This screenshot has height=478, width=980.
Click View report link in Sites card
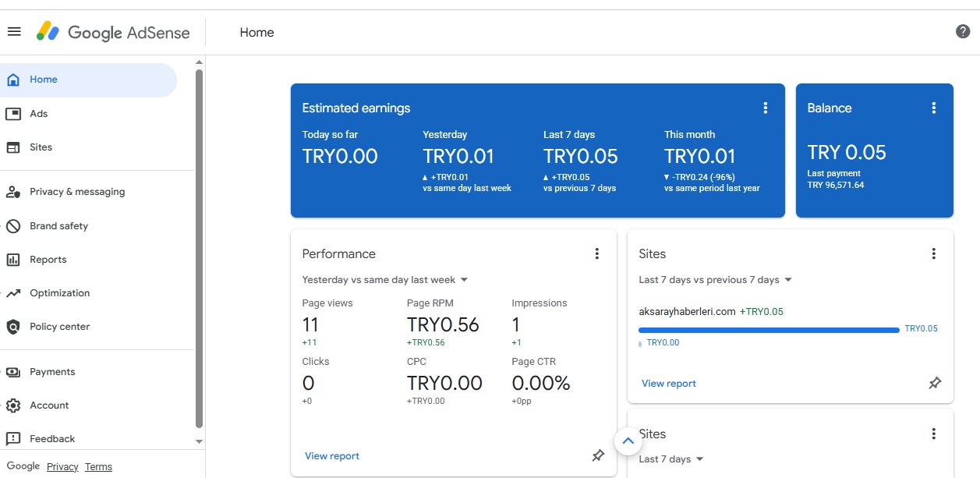669,384
